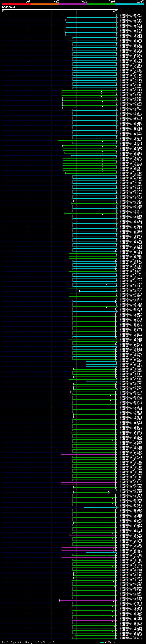The width and height of the screenshot is (146, 644).
Task: Select hit label UniRef100_B6TL22
Action: tap(131, 331)
